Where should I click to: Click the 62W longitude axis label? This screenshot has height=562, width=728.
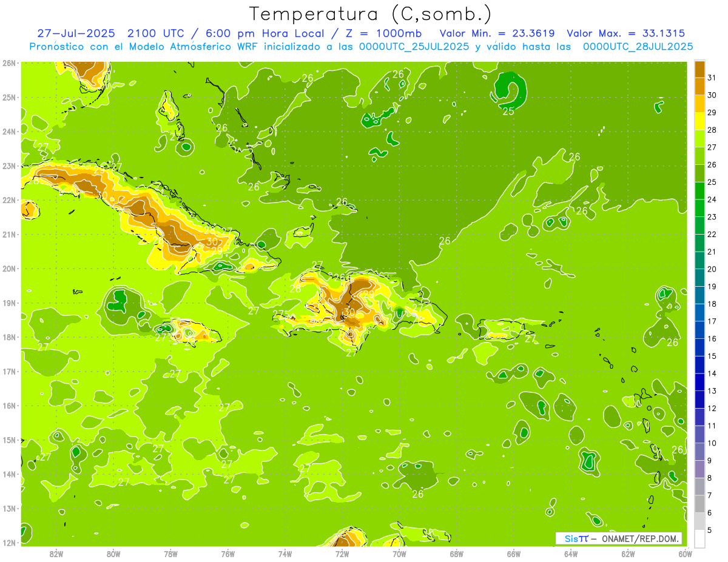pyautogui.click(x=628, y=554)
